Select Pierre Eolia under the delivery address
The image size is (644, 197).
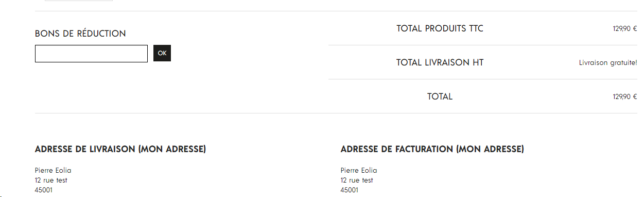[53, 171]
